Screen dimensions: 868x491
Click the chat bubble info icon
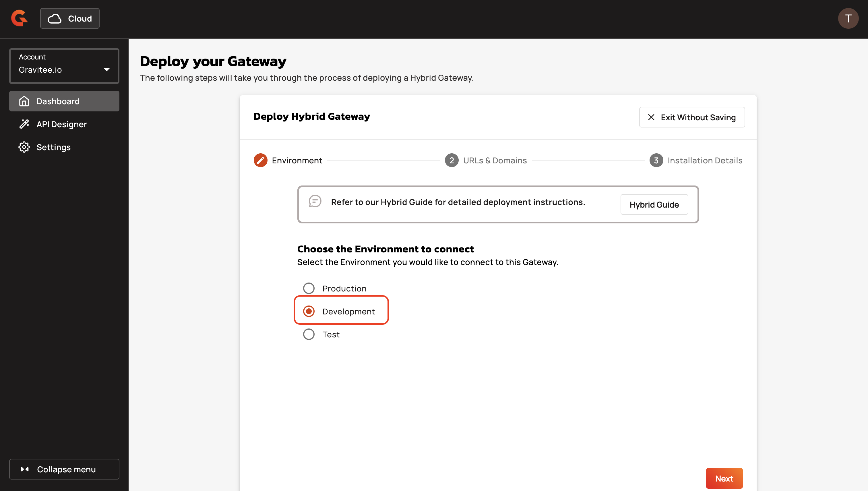click(x=315, y=201)
